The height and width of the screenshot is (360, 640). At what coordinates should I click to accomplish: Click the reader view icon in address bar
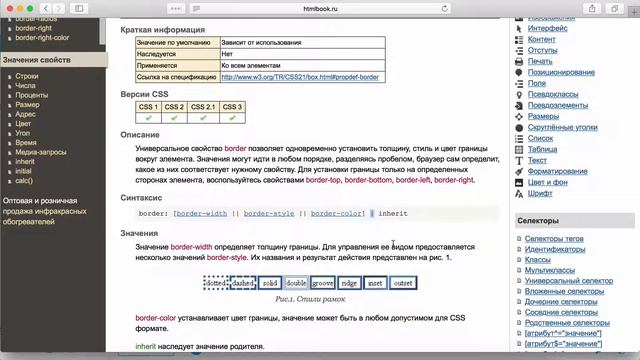tap(196, 8)
